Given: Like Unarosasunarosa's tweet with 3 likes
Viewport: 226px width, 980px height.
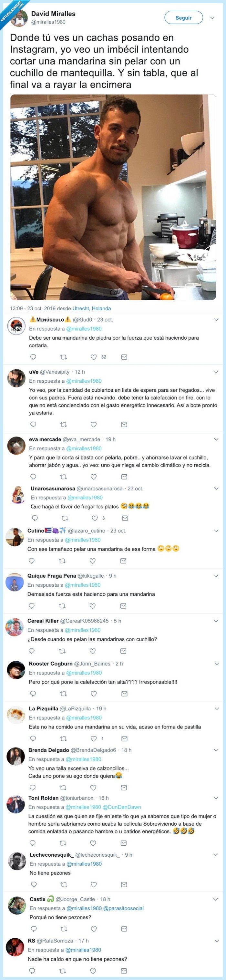Looking at the screenshot, I should coord(95,518).
